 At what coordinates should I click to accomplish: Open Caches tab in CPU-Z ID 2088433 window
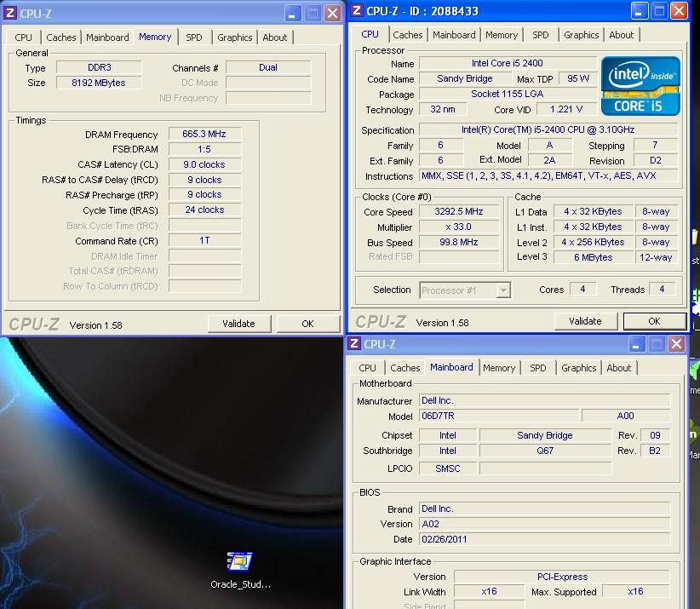408,35
